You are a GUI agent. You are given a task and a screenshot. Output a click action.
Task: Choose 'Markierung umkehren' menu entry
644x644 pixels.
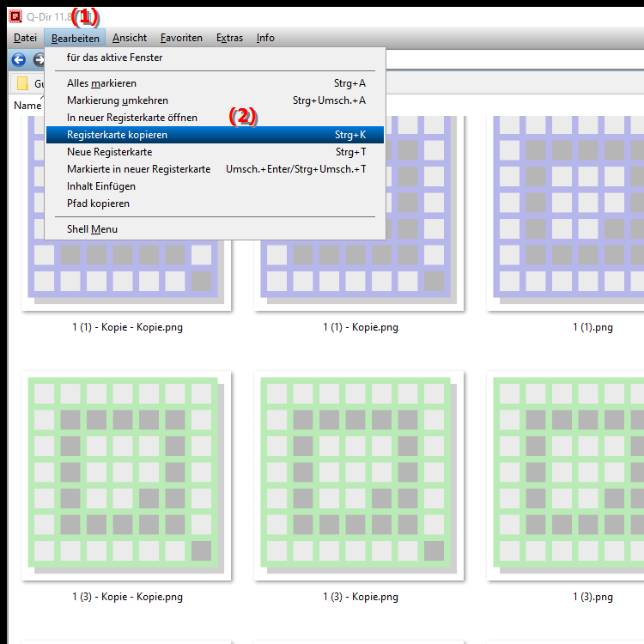click(215, 100)
